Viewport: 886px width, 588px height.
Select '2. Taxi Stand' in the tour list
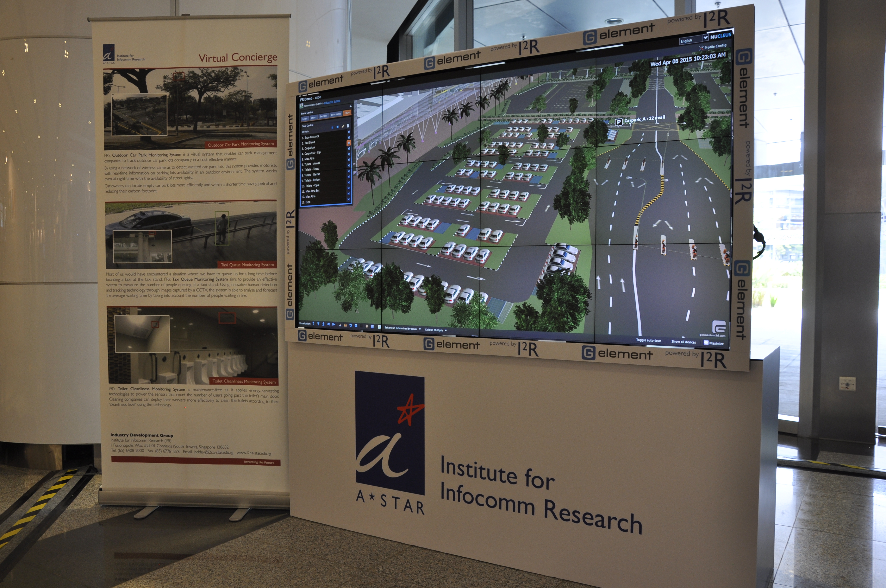[x=308, y=142]
